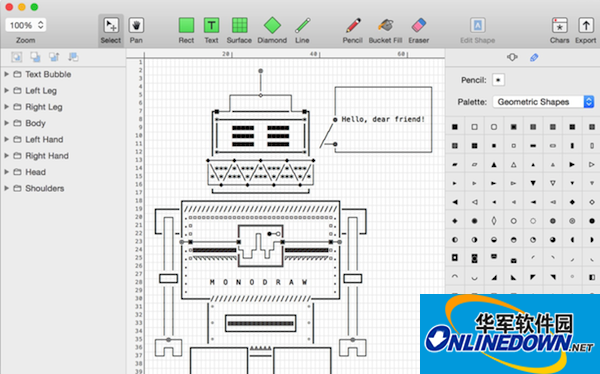Pick the black vertical rectangle glyph
This screenshot has height=374, width=600.
point(572,146)
